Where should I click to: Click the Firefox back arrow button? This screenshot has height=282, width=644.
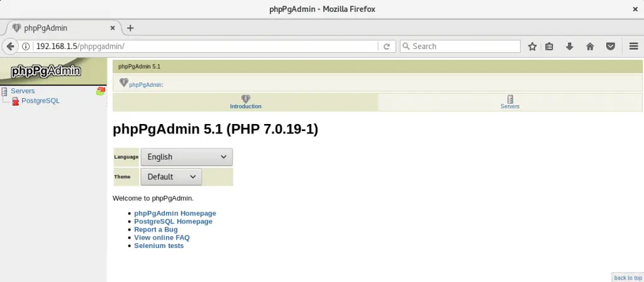pos(10,47)
